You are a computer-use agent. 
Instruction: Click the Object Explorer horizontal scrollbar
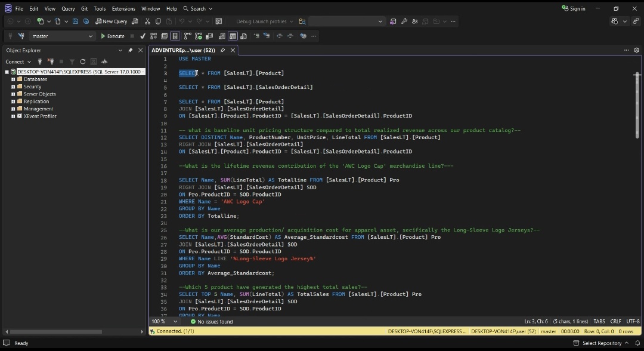click(x=56, y=332)
